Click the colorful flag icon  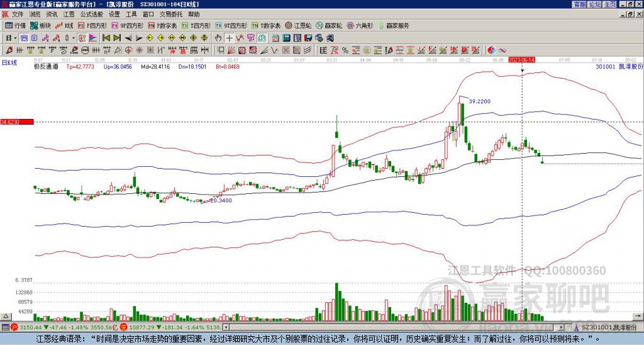[93, 38]
